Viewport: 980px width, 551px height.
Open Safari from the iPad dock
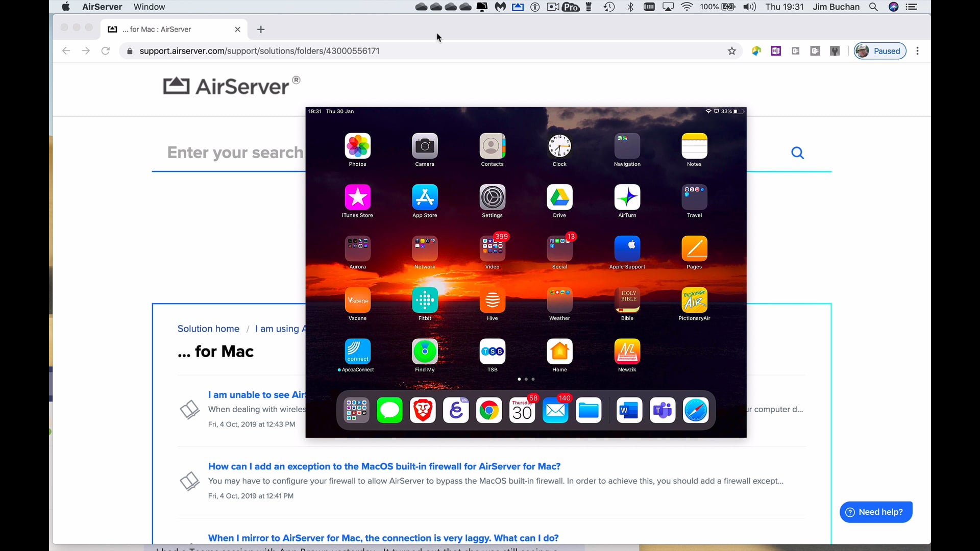tap(696, 410)
